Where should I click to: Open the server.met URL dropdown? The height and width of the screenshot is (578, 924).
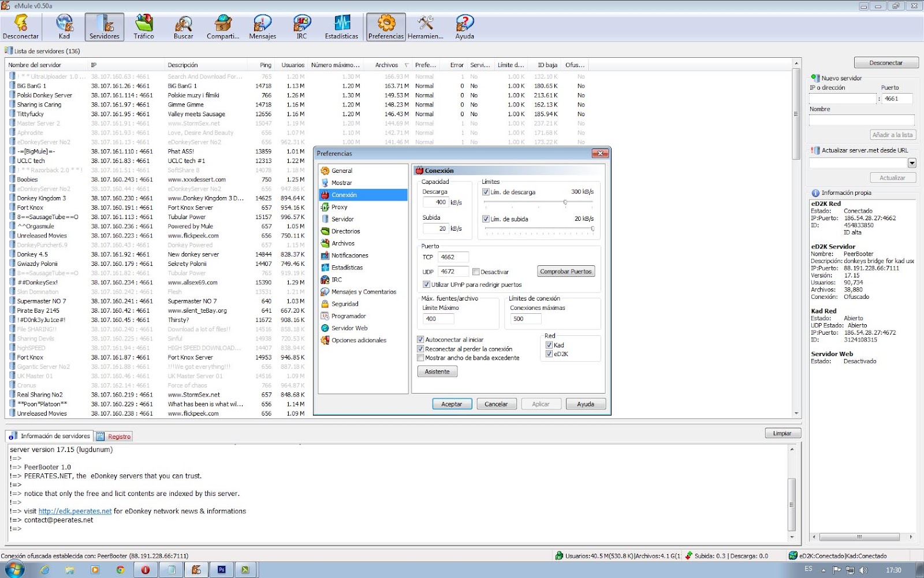click(x=912, y=164)
